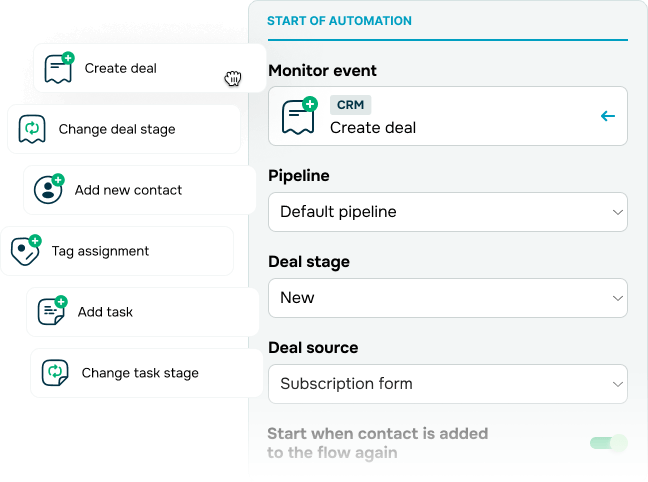Viewport: 648px width, 482px height.
Task: Expand the Deal stage dropdown chevron
Action: 617,298
